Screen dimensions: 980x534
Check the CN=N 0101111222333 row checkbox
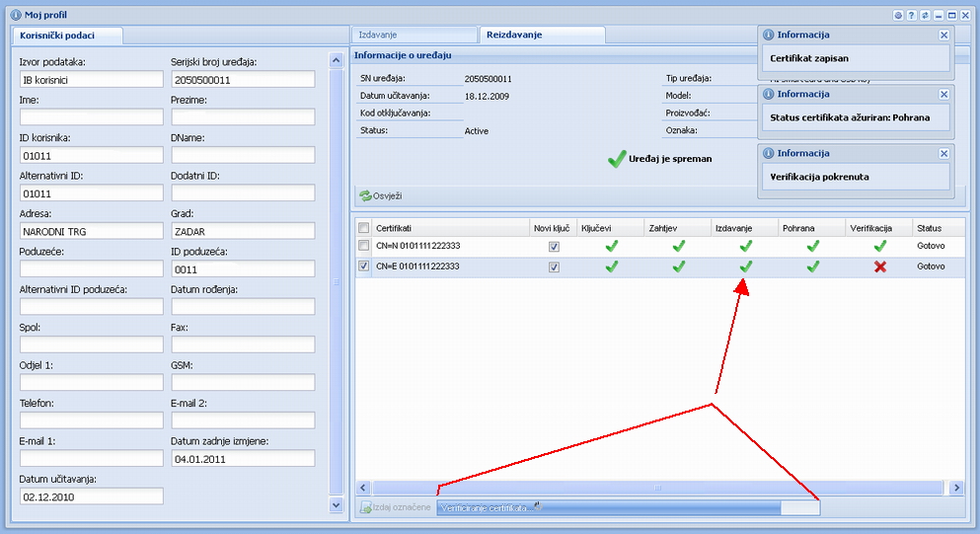tap(364, 246)
